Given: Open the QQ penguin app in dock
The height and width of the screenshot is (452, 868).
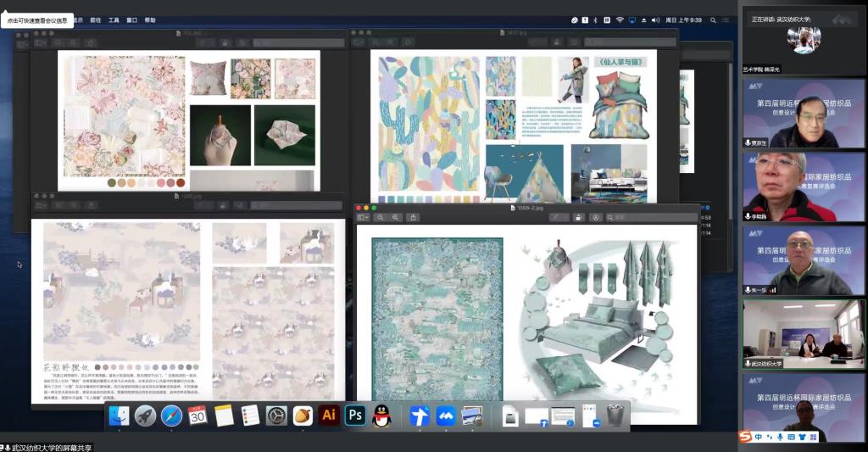Looking at the screenshot, I should coord(382,416).
